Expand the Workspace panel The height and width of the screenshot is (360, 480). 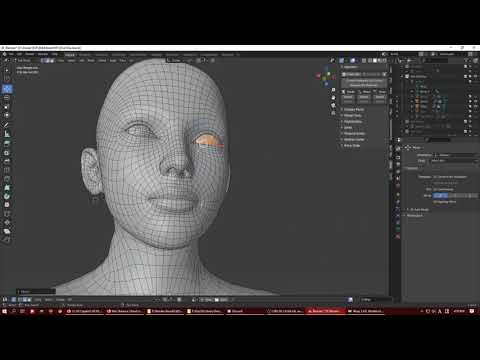[414, 216]
